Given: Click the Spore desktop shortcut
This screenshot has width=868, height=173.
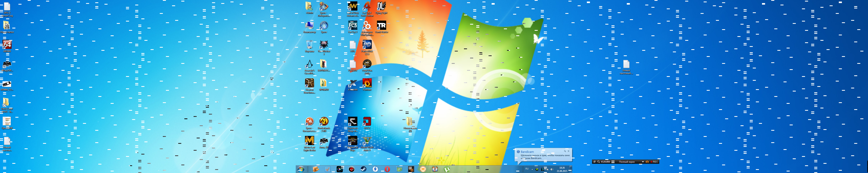Looking at the screenshot, I should pyautogui.click(x=324, y=27).
